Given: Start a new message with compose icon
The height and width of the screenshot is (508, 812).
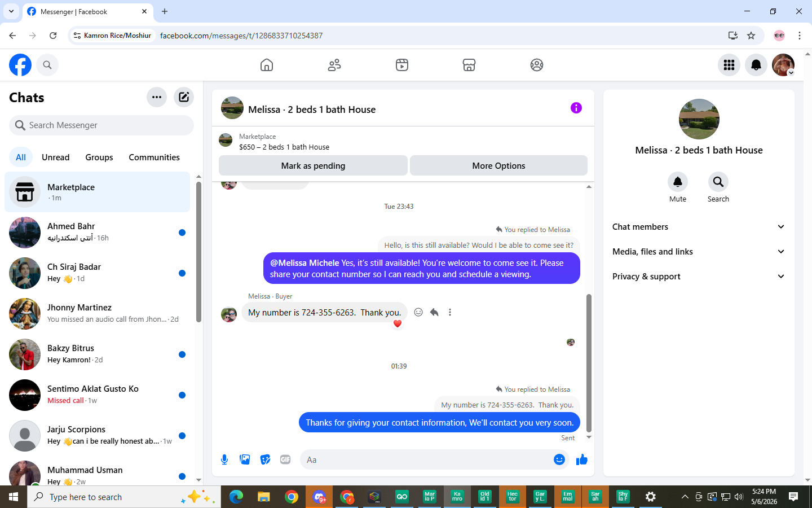Looking at the screenshot, I should 184,97.
